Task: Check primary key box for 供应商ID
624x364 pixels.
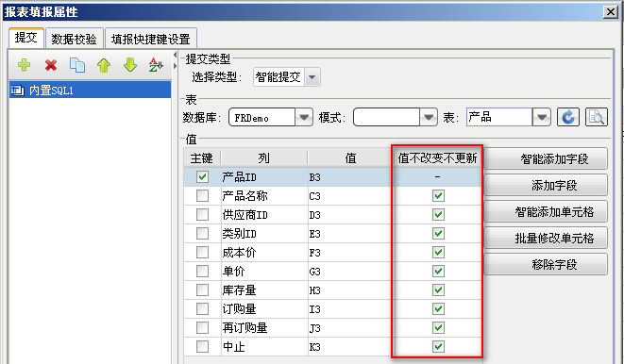Action: pos(202,215)
